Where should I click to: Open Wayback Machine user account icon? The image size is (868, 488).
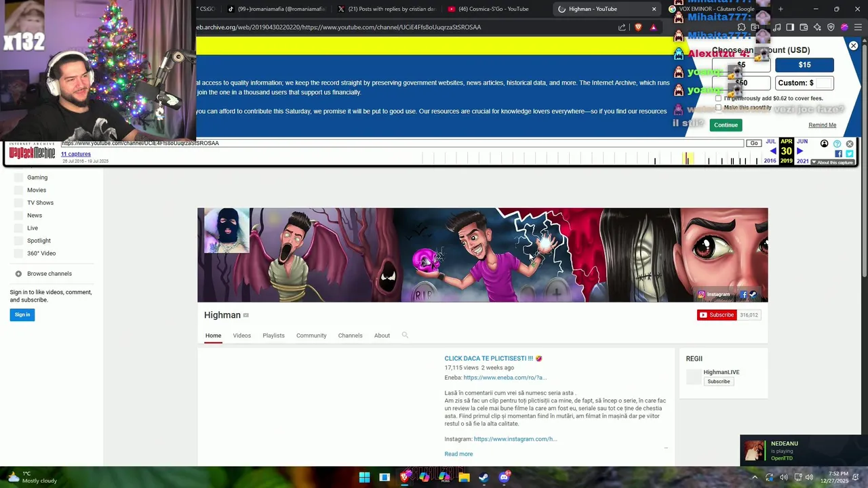point(824,144)
